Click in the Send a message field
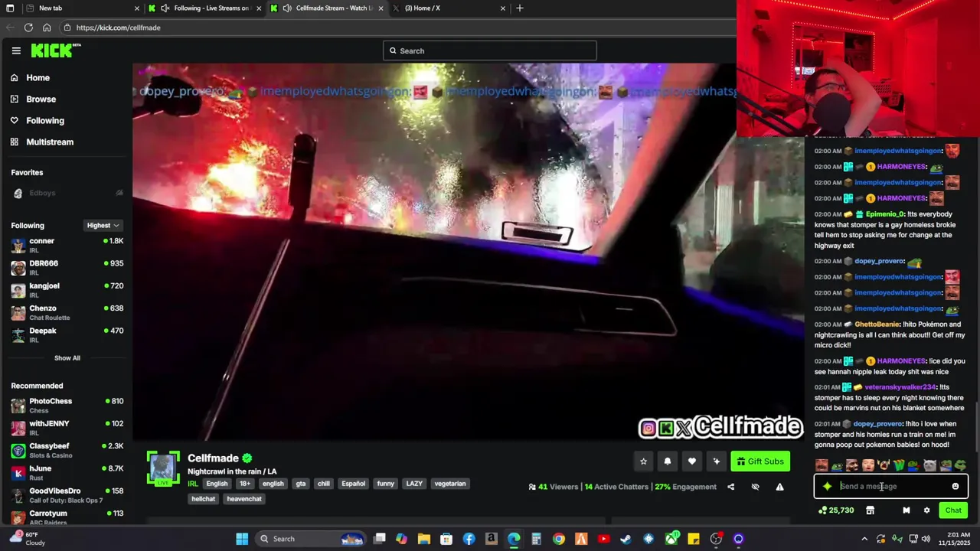 click(x=891, y=487)
